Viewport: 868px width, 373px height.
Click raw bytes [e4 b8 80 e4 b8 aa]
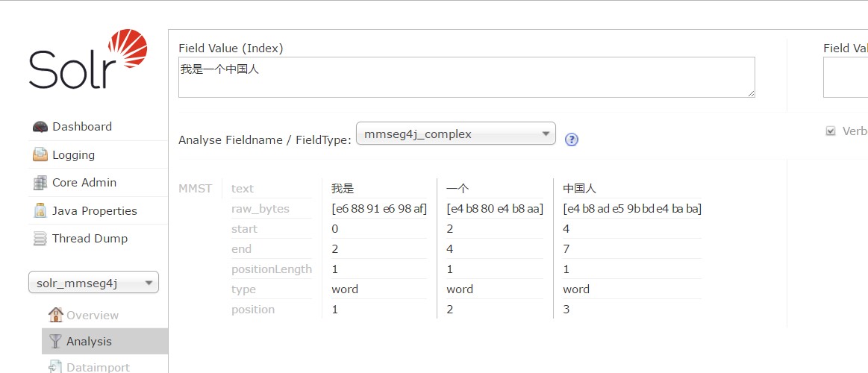(495, 209)
